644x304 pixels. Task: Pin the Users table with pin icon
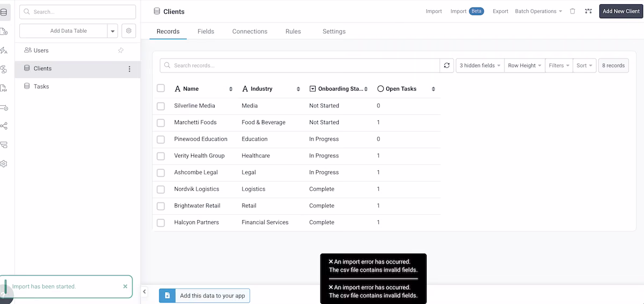tap(121, 50)
